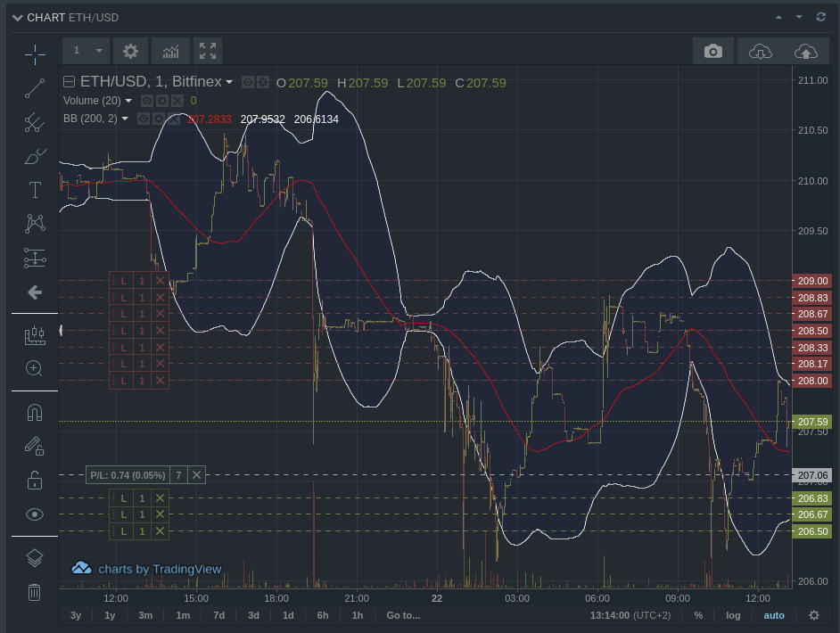Toggle percent scale button
This screenshot has width=840, height=633.
pyautogui.click(x=698, y=615)
